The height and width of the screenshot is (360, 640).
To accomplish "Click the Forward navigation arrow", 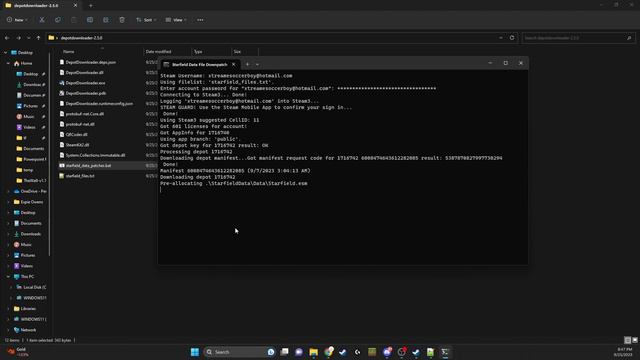I will pyautogui.click(x=18, y=38).
